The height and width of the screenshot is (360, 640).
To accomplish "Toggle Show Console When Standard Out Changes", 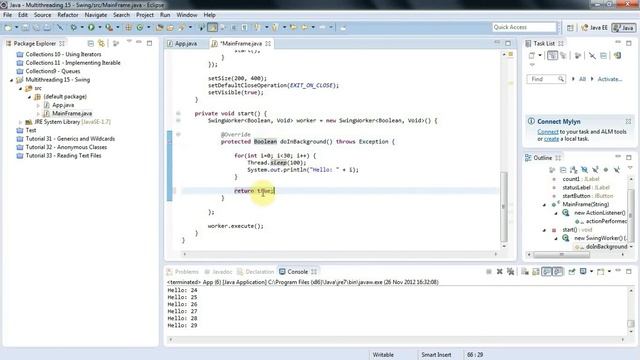I will (547, 271).
